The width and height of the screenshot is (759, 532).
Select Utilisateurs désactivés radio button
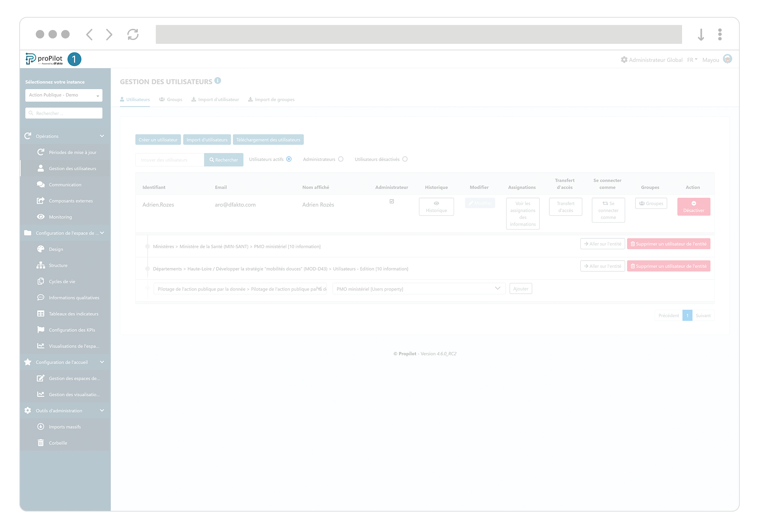[405, 159]
